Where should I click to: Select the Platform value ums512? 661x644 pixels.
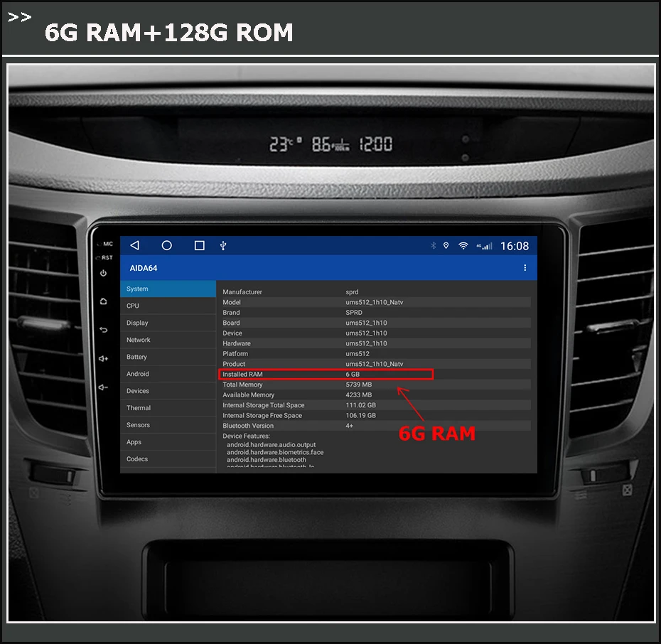point(358,353)
